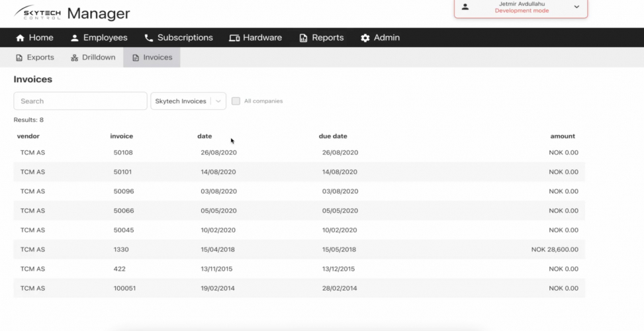Image resolution: width=644 pixels, height=331 pixels.
Task: Click the vendor TCM AS for invoice 50108
Action: pyautogui.click(x=32, y=153)
